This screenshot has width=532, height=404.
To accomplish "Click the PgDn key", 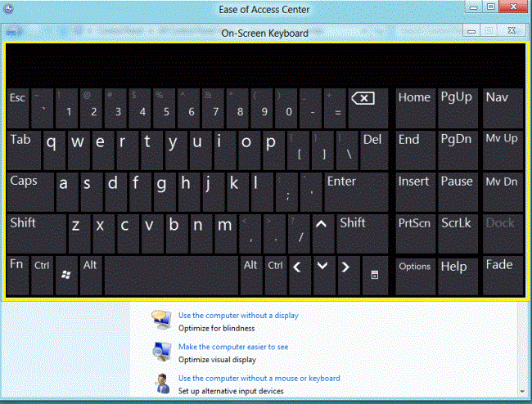I will coord(458,150).
